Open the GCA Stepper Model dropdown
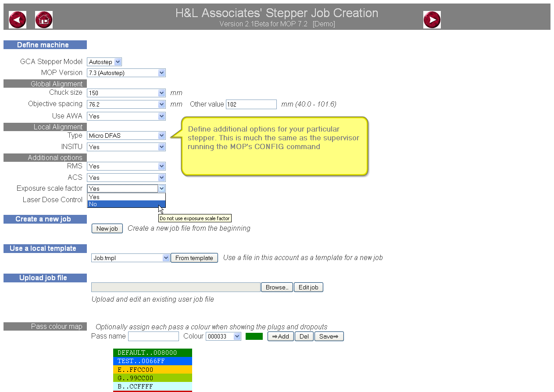 104,62
